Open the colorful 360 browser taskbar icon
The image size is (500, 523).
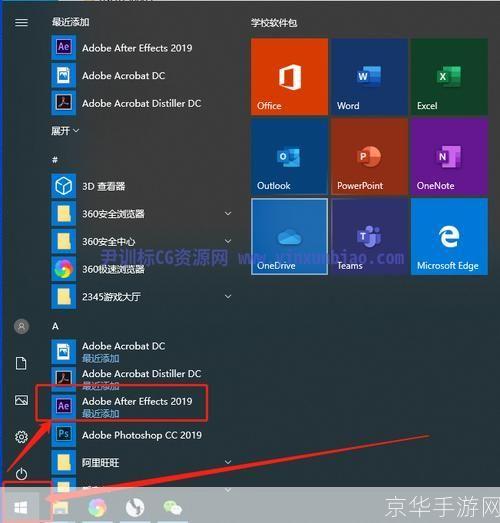[x=97, y=507]
